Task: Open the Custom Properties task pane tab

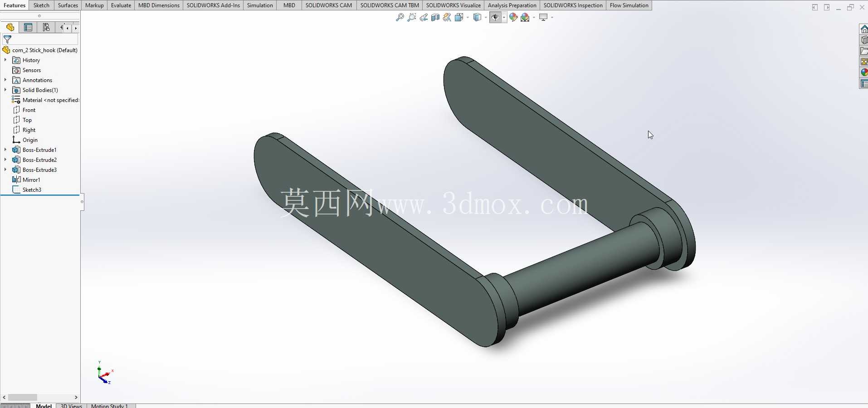Action: point(864,83)
